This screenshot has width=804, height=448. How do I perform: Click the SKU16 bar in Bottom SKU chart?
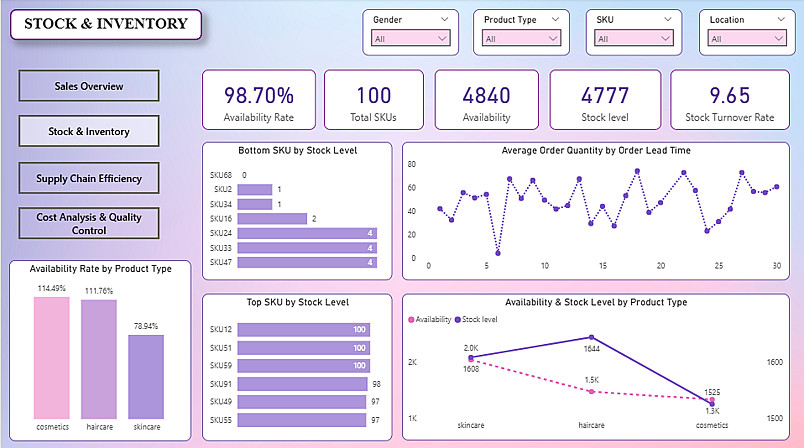coord(272,219)
